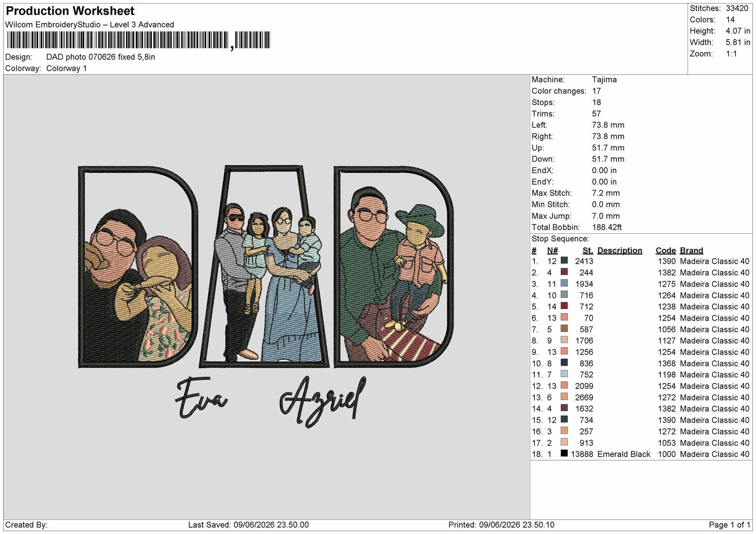Click the barcode under the header
The width and height of the screenshot is (756, 534).
(x=139, y=40)
